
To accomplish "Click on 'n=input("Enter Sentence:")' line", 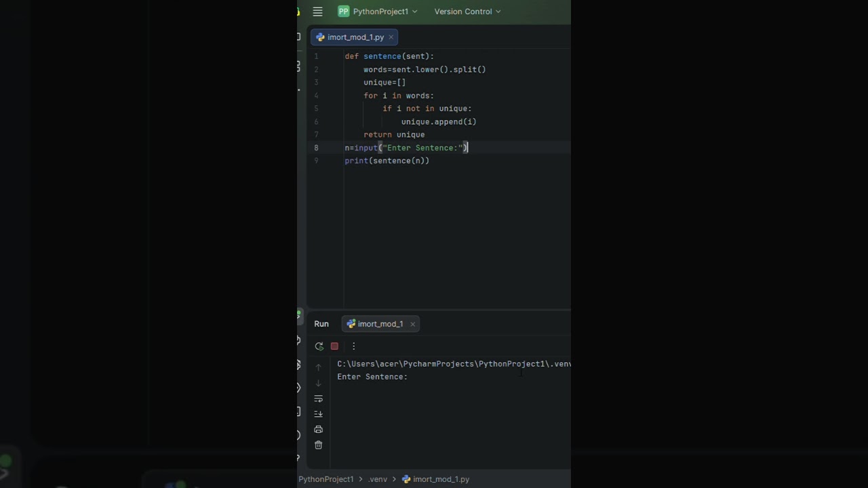I will (406, 148).
